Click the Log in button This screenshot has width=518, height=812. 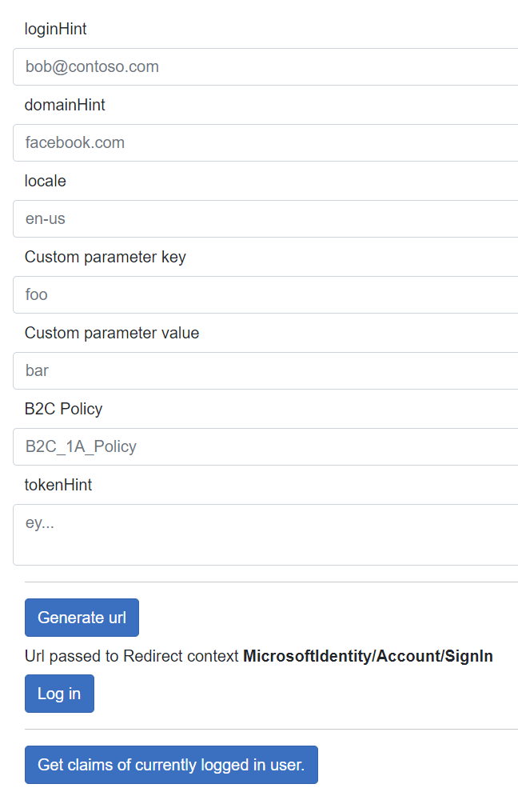click(x=59, y=694)
